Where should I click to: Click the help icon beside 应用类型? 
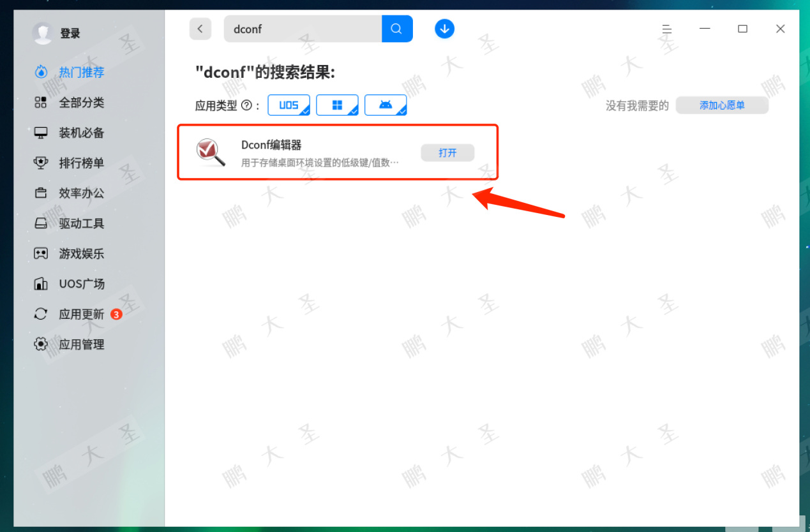pyautogui.click(x=247, y=106)
